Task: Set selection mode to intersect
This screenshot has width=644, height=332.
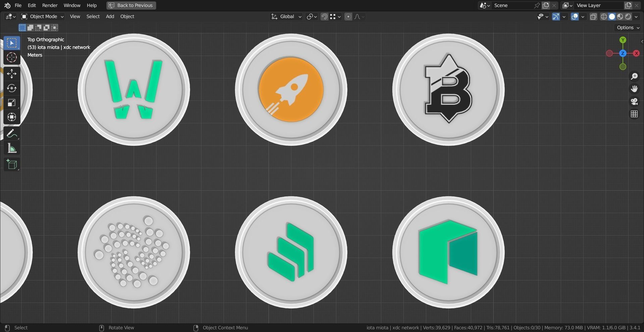Action: point(54,27)
